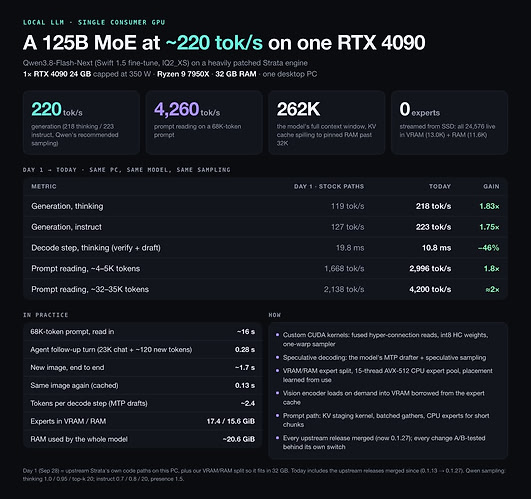Screen dimensions: 531x499
Task: Click the "17.4 / 15.6 GiB" value
Action: point(231,421)
